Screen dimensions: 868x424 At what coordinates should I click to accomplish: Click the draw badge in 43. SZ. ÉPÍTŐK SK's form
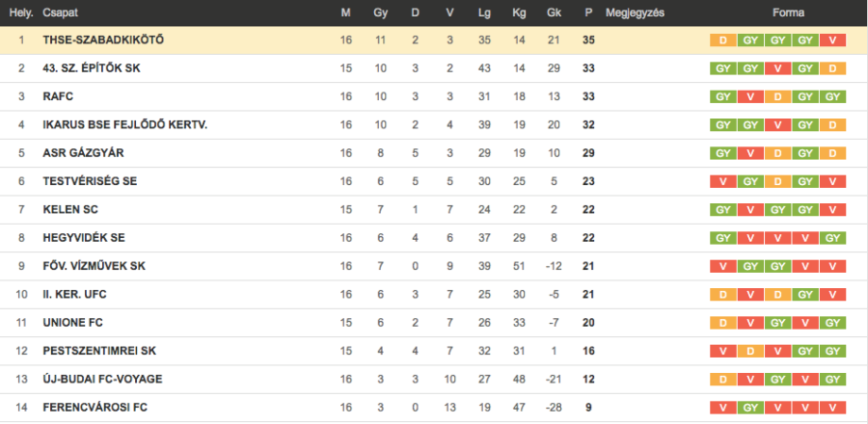(834, 68)
